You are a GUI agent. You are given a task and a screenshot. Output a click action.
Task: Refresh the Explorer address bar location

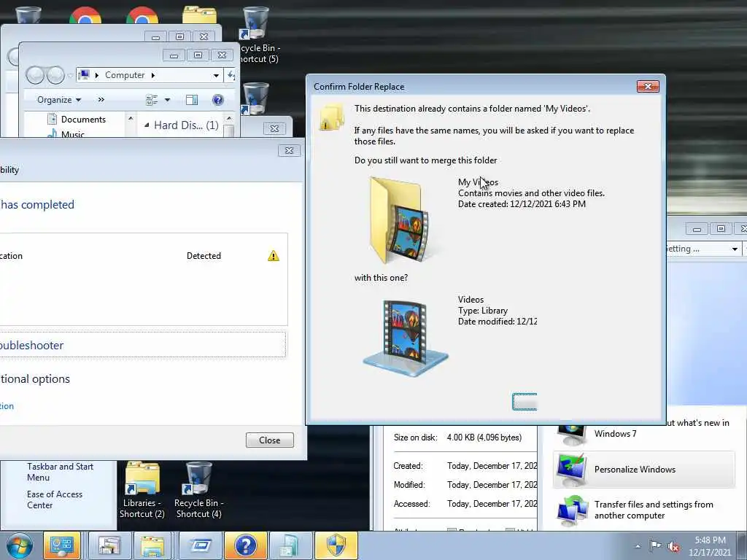(231, 75)
